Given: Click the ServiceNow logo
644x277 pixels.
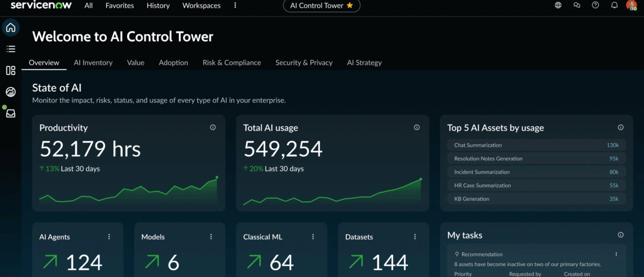Looking at the screenshot, I should point(41,5).
